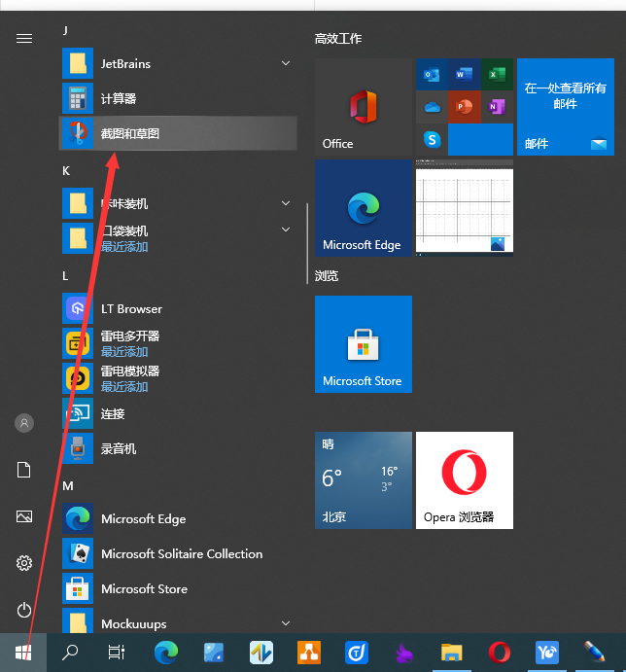Open the Beijing weather tile

click(363, 479)
